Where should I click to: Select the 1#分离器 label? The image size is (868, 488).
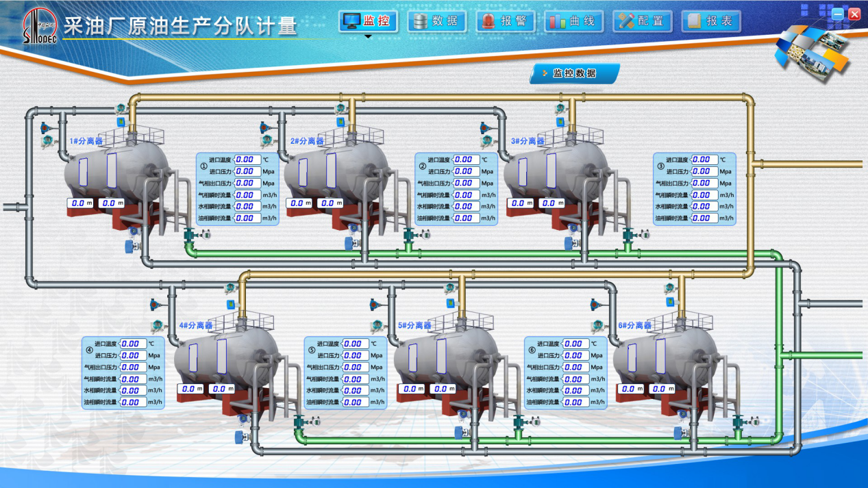point(86,141)
